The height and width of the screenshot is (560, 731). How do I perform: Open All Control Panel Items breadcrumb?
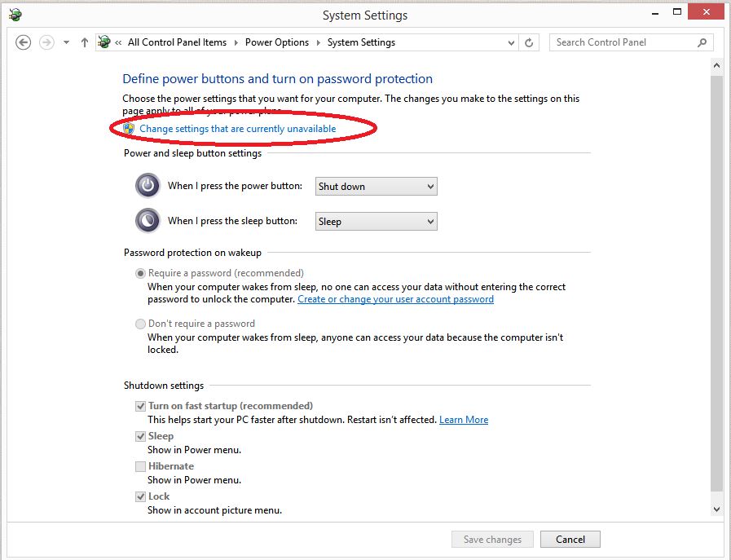177,42
